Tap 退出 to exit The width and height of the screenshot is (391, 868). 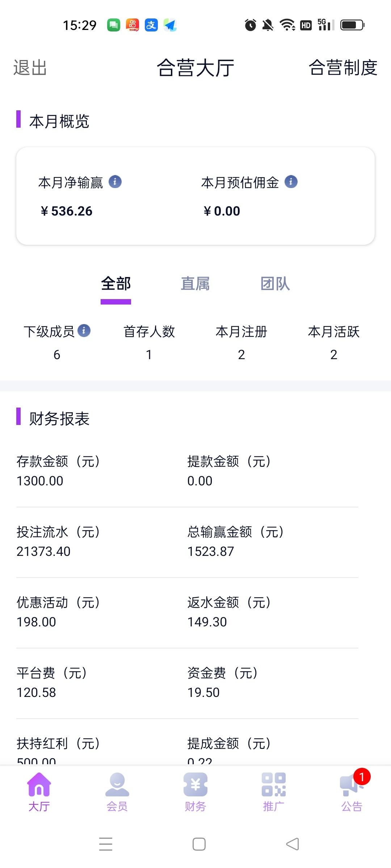pyautogui.click(x=30, y=68)
